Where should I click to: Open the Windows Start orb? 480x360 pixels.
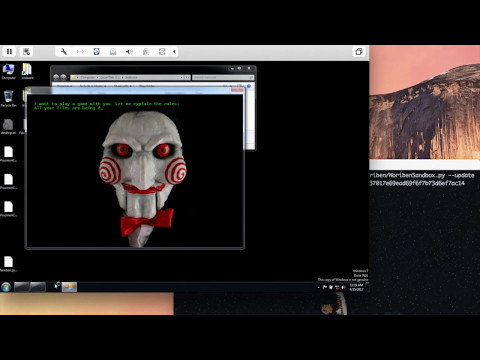tap(6, 287)
